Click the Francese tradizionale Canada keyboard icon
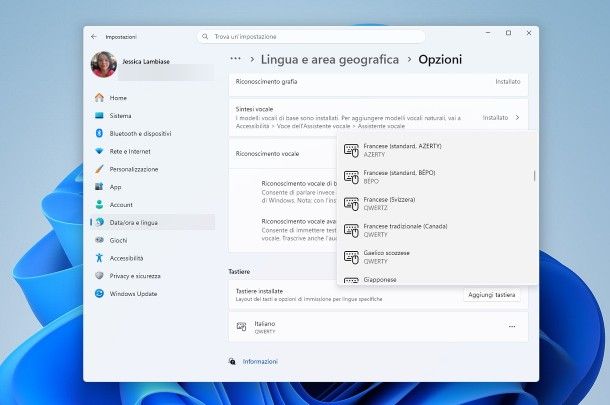This screenshot has height=405, width=610. pos(351,230)
